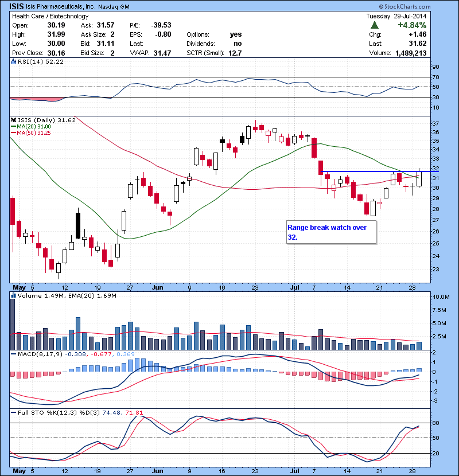
Task: Click the green MA(20) legend line marker
Action: click(x=13, y=127)
